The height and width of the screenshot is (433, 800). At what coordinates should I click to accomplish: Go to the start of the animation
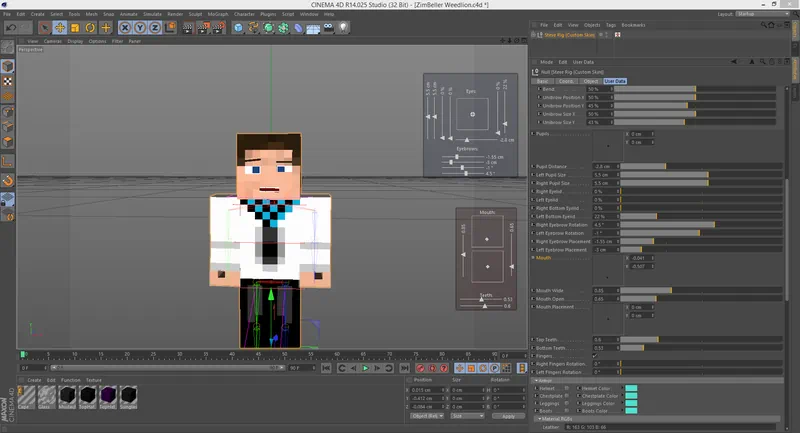click(327, 368)
